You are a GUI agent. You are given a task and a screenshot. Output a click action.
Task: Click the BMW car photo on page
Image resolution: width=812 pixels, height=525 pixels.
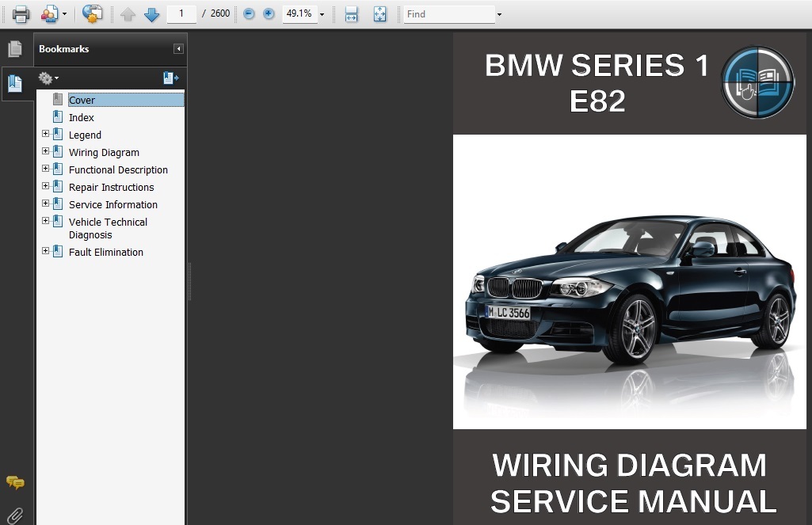(630, 282)
